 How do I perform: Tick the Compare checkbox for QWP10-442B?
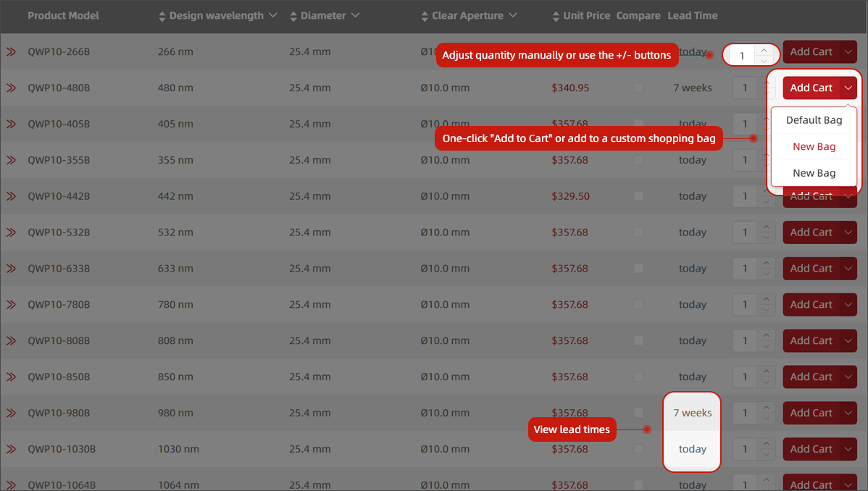click(638, 196)
